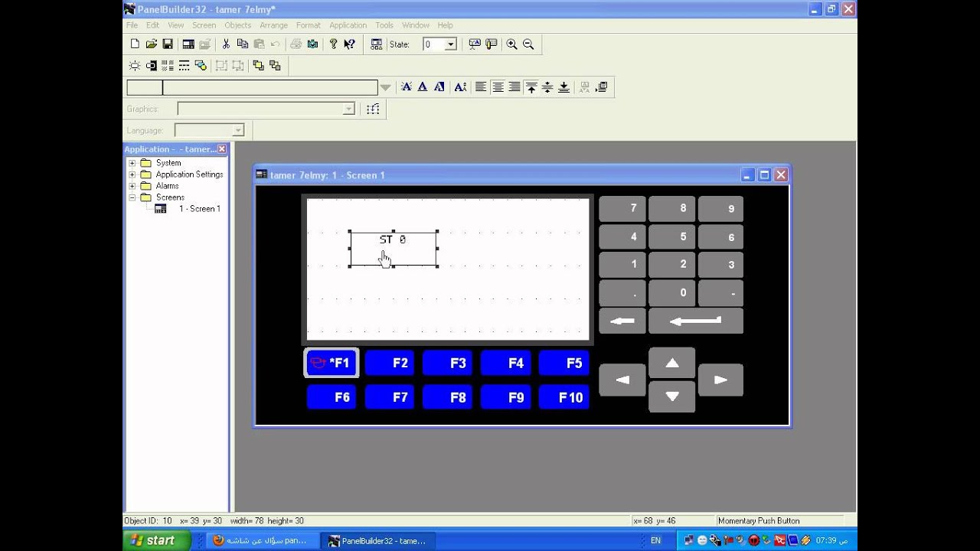Open the text entry dropdown arrow
Image resolution: width=980 pixels, height=551 pixels.
pos(385,87)
